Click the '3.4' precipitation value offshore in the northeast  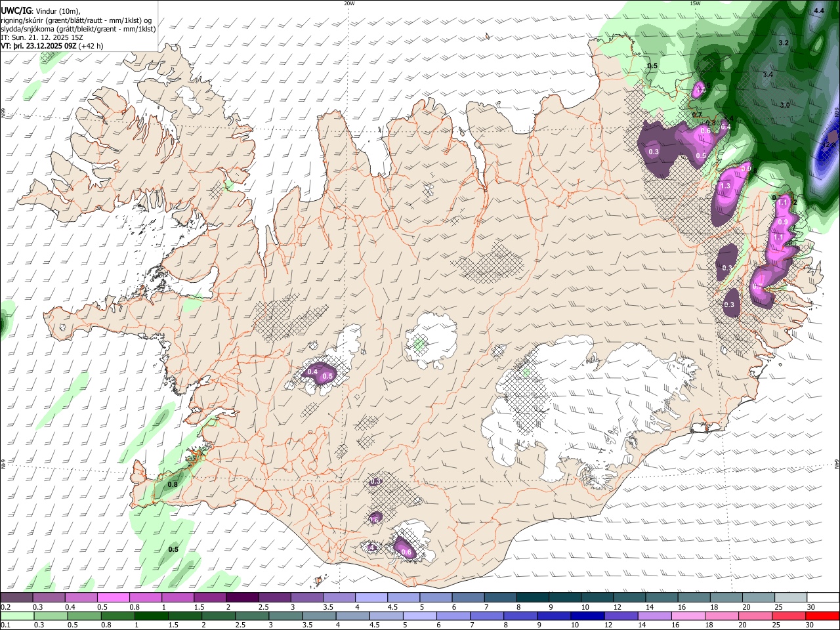point(768,75)
